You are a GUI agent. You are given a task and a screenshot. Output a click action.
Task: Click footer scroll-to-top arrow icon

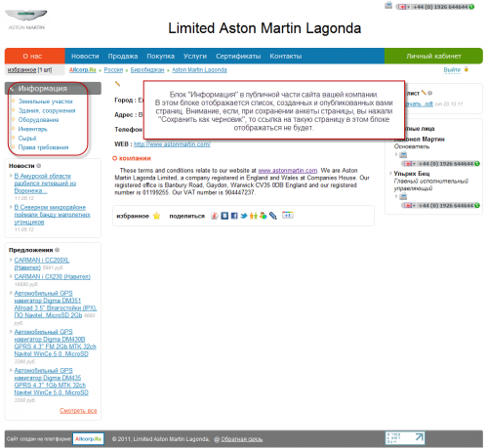coord(420,437)
